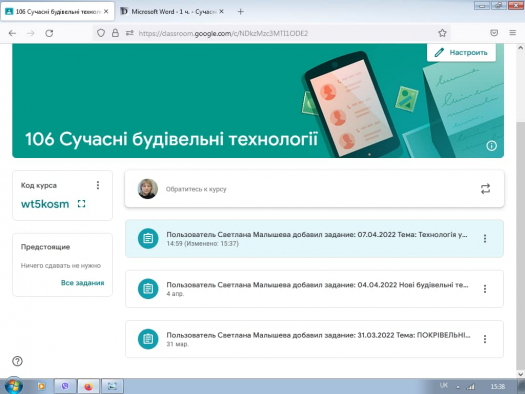Click the 31 мар. date label
Image resolution: width=525 pixels, height=394 pixels.
pyautogui.click(x=177, y=344)
